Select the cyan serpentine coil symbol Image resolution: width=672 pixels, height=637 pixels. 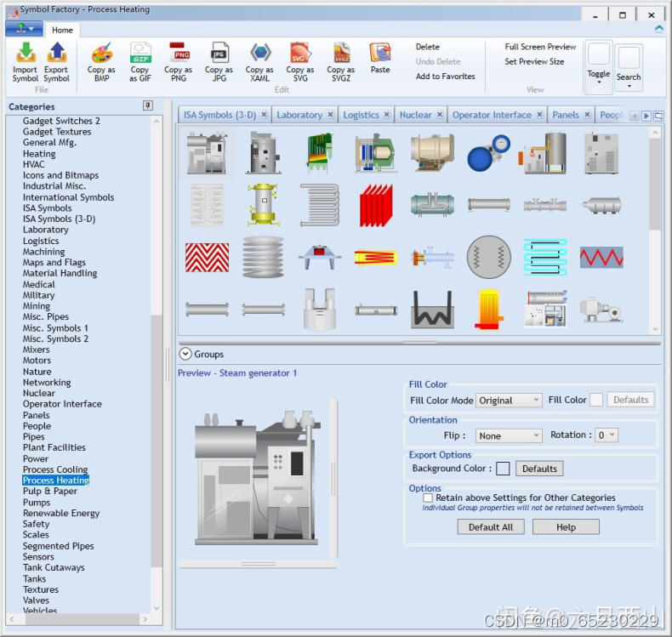(545, 257)
